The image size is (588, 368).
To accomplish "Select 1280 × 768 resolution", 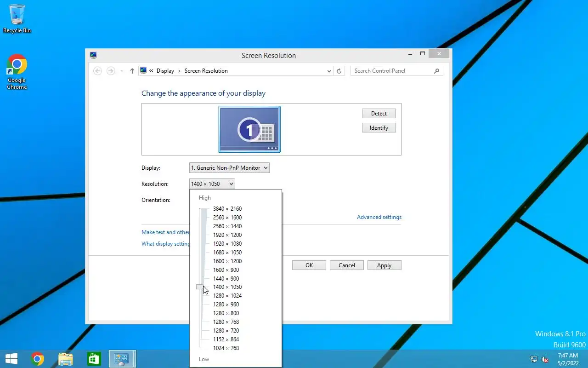I will (x=226, y=322).
